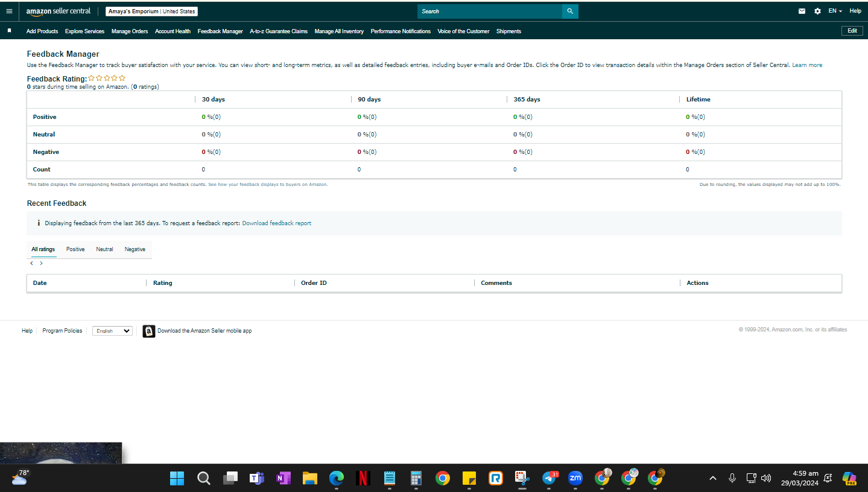The image size is (868, 492).
Task: Open Task View on the taskbar
Action: (230, 478)
